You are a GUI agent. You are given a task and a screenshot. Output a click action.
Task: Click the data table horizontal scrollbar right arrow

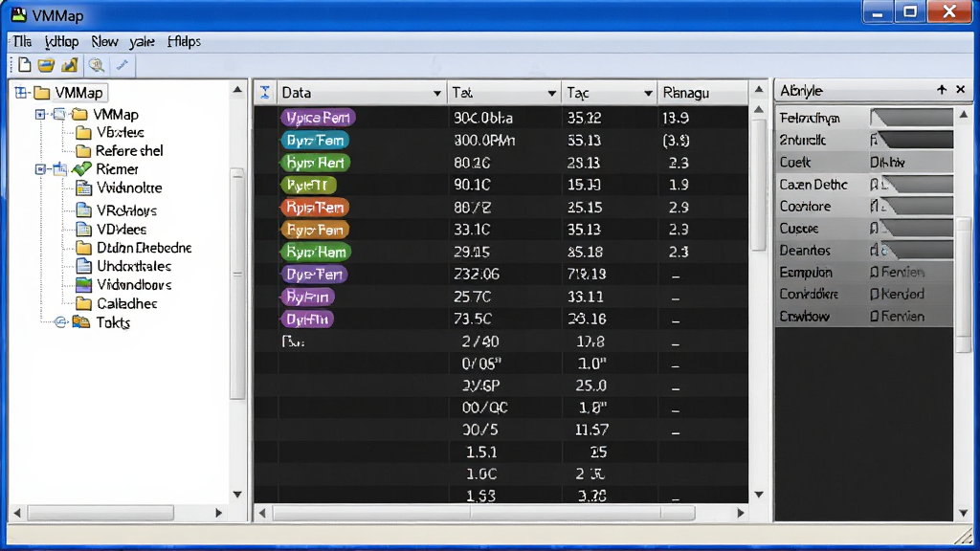741,513
